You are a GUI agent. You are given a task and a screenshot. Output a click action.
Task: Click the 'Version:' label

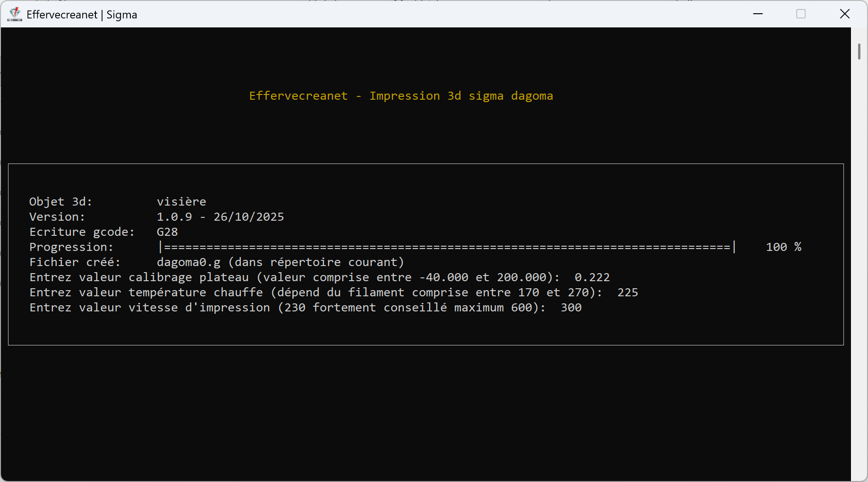57,217
